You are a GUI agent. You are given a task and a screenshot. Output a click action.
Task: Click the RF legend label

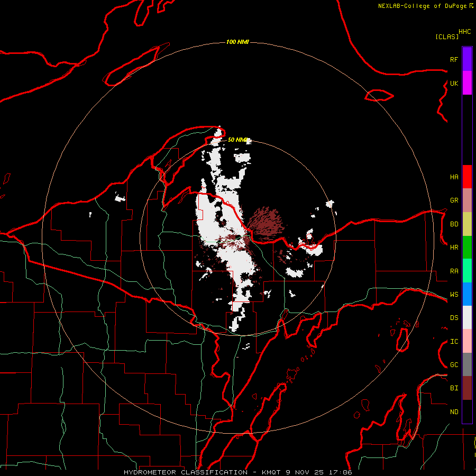point(454,59)
